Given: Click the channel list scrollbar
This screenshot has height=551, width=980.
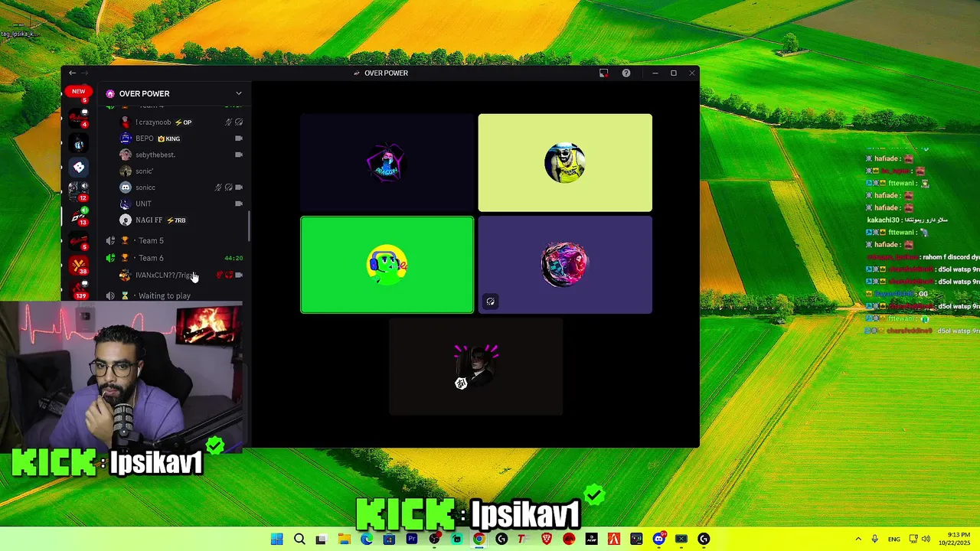Looking at the screenshot, I should click(x=248, y=226).
